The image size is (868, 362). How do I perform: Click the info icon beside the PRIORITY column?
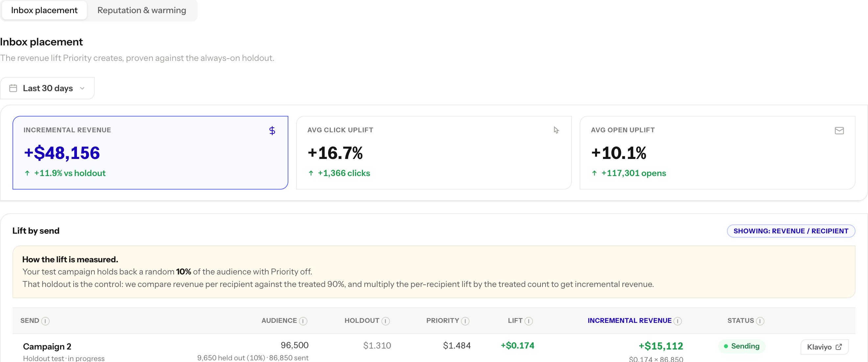coord(465,321)
